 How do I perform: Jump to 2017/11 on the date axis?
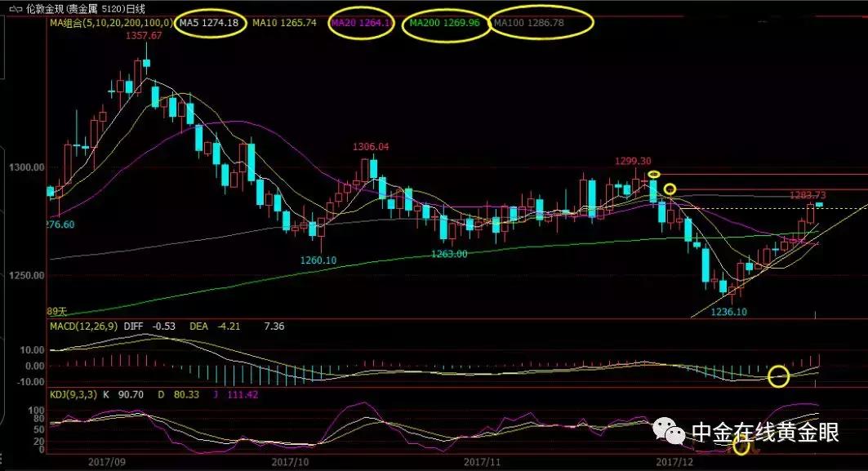pos(483,461)
